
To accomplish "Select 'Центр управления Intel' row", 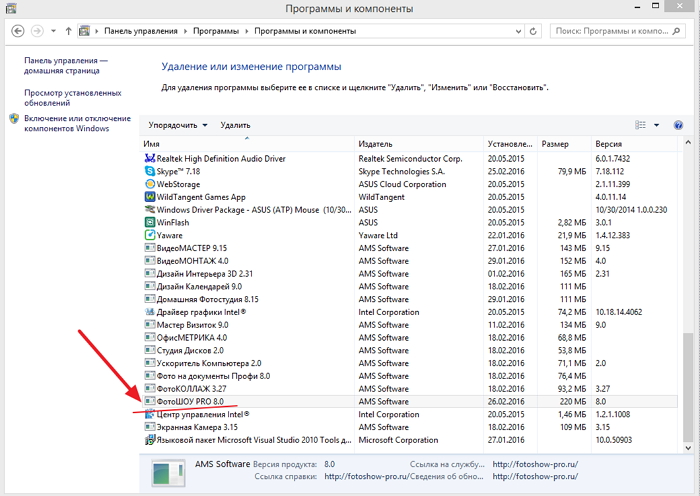I will coord(410,414).
